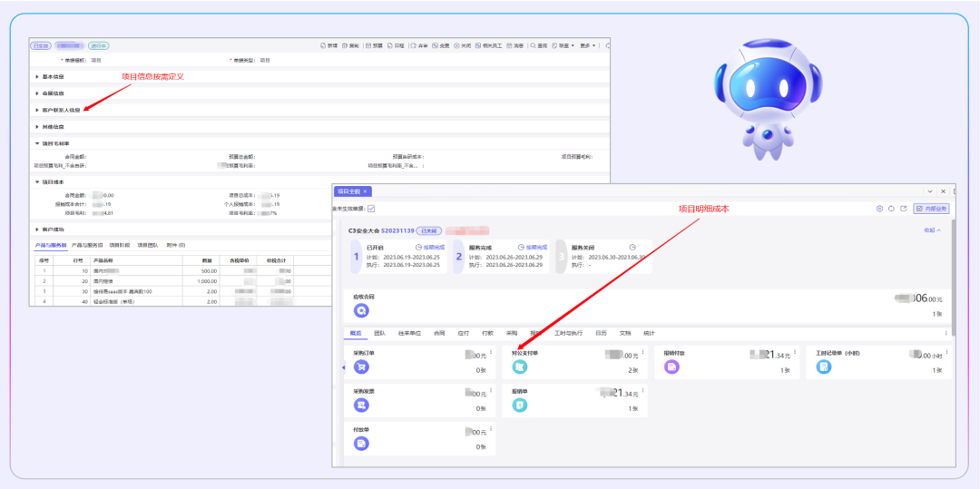The height and width of the screenshot is (489, 980).
Task: Switch to the 团队 tab
Action: (x=379, y=333)
